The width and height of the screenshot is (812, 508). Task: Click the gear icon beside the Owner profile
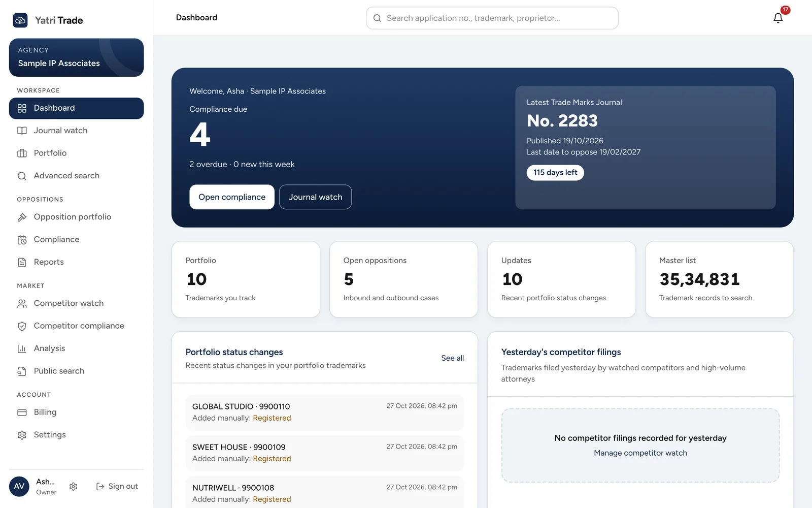pos(73,487)
